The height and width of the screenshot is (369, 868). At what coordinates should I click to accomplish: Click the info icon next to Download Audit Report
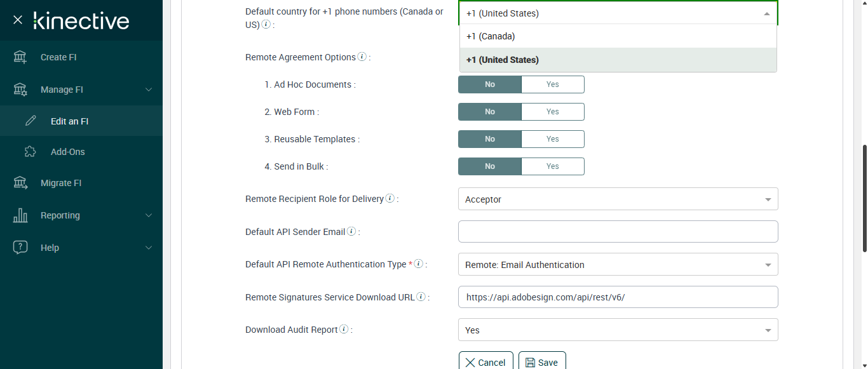(344, 329)
